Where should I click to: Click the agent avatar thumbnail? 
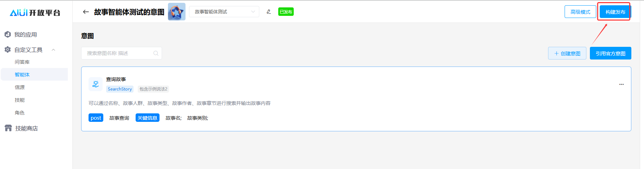(x=176, y=12)
